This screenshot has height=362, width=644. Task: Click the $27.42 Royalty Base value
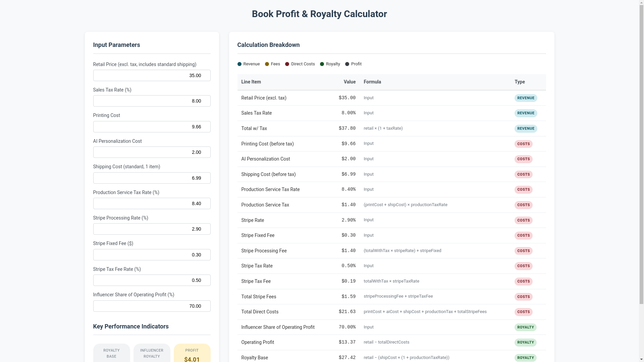click(347, 358)
